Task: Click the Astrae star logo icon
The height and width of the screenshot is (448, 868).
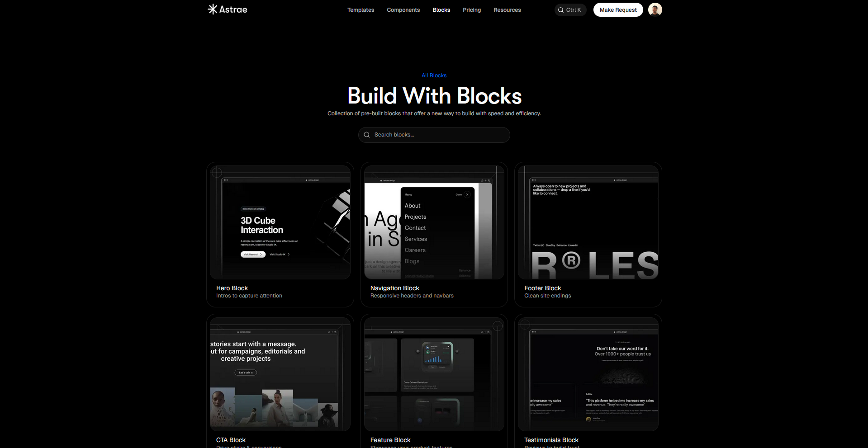Action: coord(212,9)
